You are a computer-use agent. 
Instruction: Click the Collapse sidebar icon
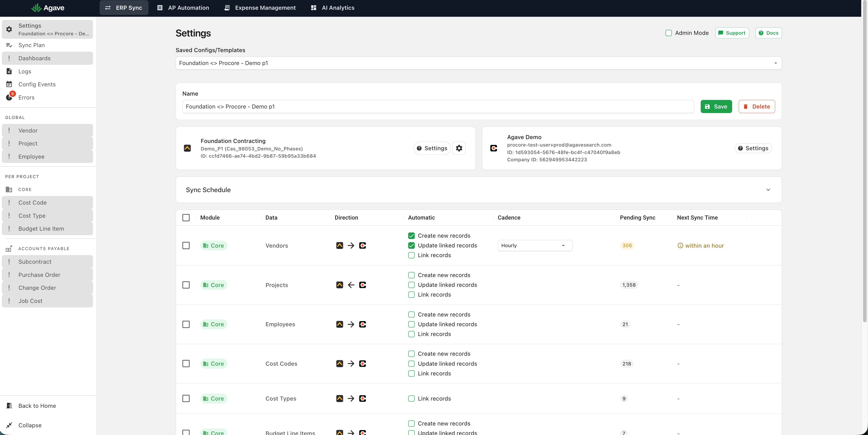[x=9, y=425]
